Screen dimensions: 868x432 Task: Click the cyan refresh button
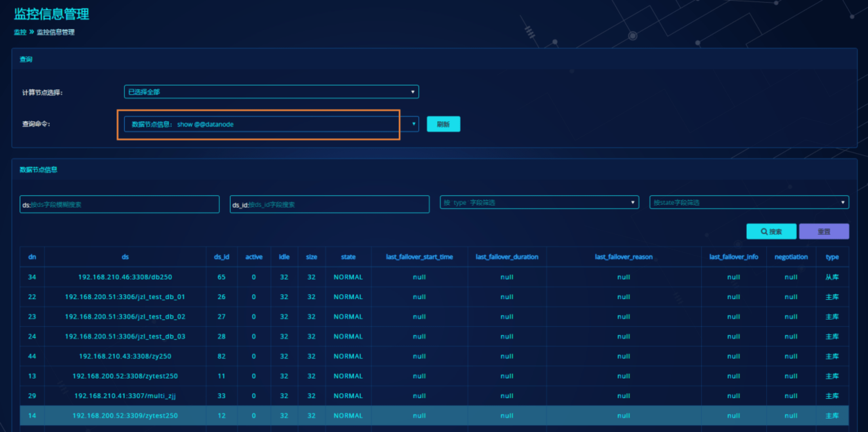(x=443, y=124)
